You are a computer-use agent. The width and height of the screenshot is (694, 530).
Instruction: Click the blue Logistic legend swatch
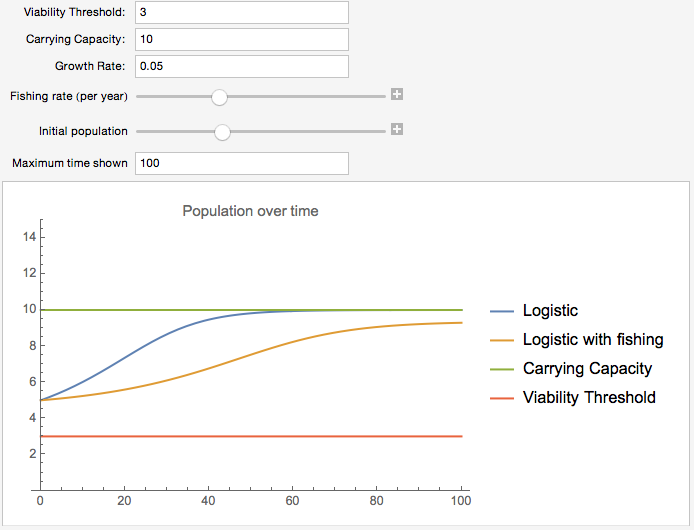(x=502, y=312)
